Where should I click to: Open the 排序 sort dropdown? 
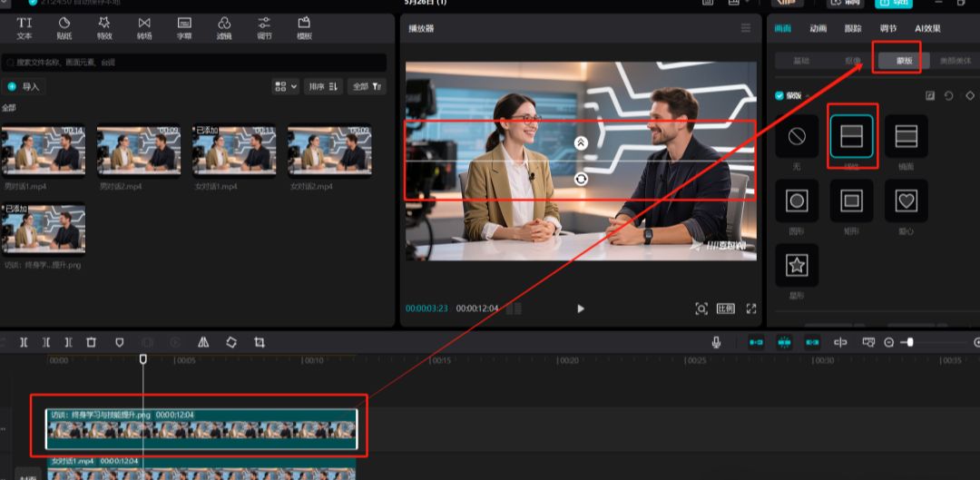pos(322,86)
